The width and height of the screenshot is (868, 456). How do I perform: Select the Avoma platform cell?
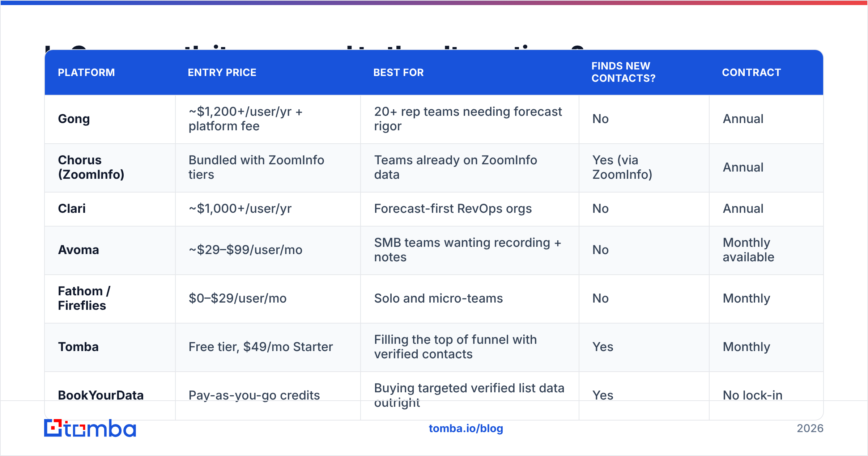pos(78,250)
